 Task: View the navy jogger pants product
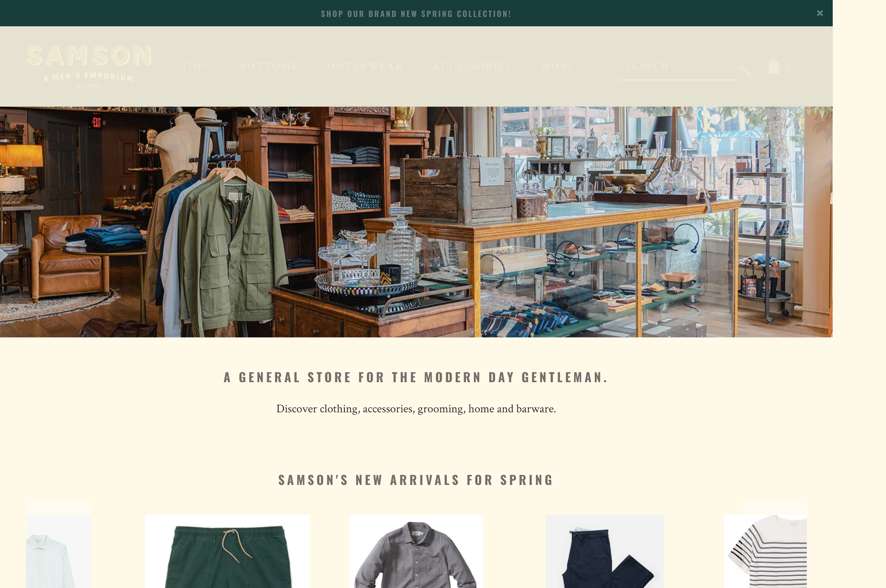[605, 551]
